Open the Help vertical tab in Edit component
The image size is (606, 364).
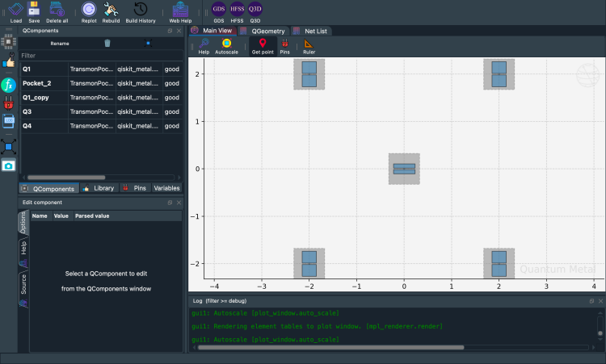[x=23, y=253]
